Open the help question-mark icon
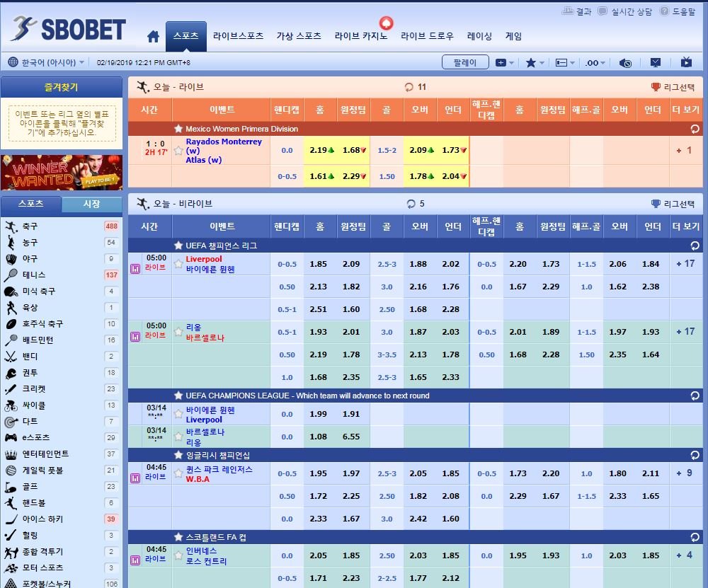Image resolution: width=708 pixels, height=588 pixels. 664,11
